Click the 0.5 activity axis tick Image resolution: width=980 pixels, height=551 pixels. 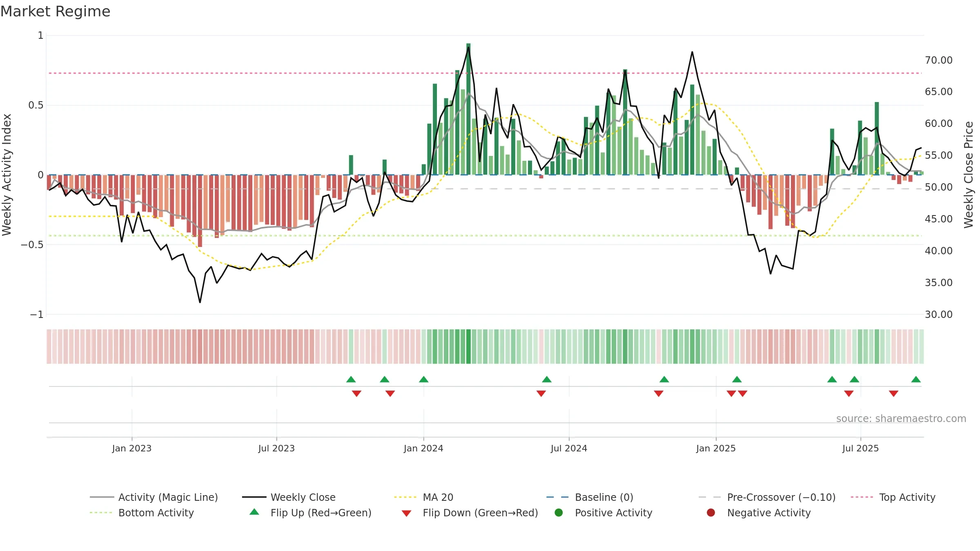pyautogui.click(x=36, y=105)
